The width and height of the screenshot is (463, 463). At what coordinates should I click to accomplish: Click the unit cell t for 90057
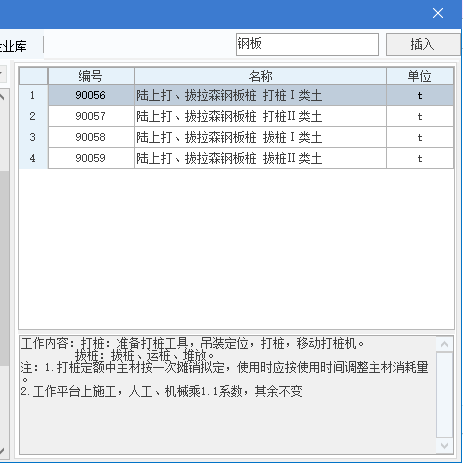pos(420,116)
